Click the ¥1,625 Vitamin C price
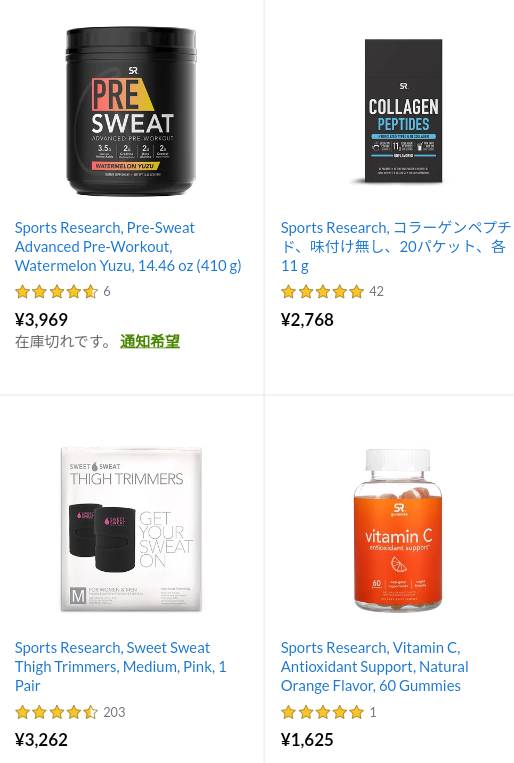 [307, 740]
